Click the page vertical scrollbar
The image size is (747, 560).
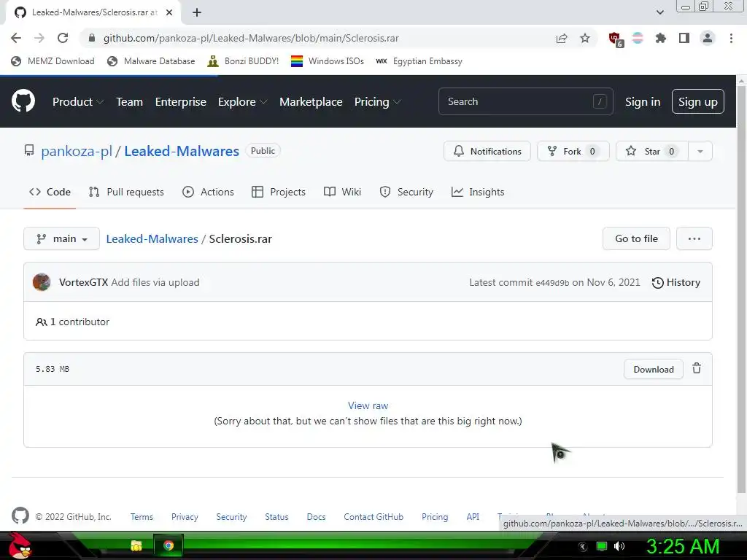(741, 289)
